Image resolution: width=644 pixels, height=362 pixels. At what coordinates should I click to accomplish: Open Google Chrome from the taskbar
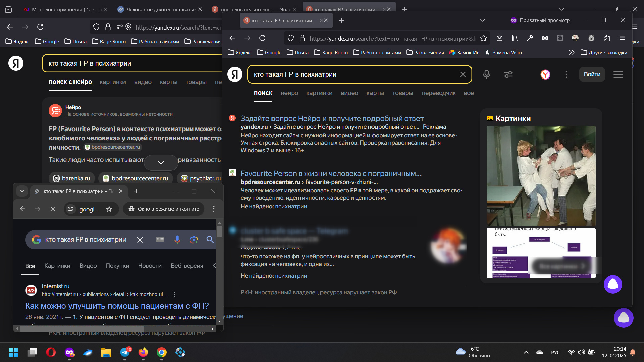pos(162,352)
